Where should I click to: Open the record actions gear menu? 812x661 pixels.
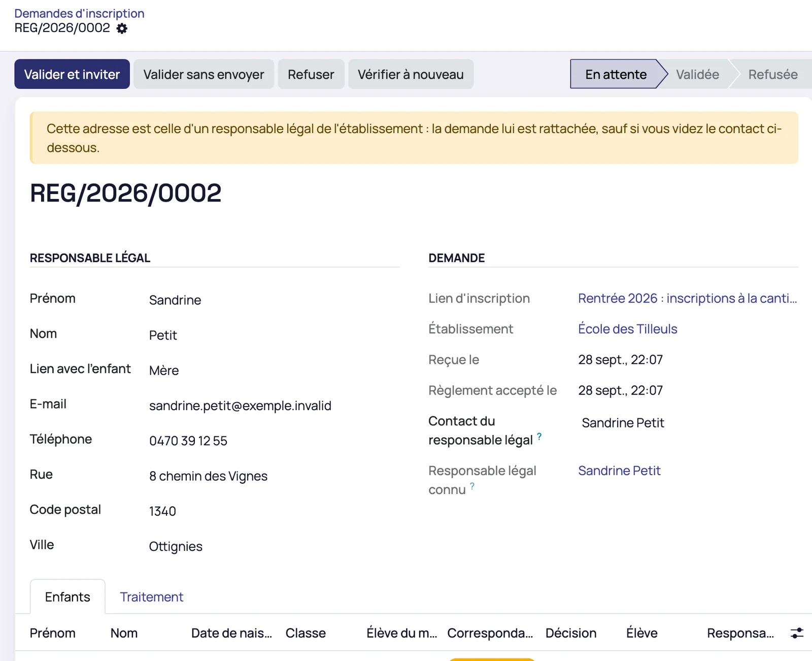click(122, 28)
